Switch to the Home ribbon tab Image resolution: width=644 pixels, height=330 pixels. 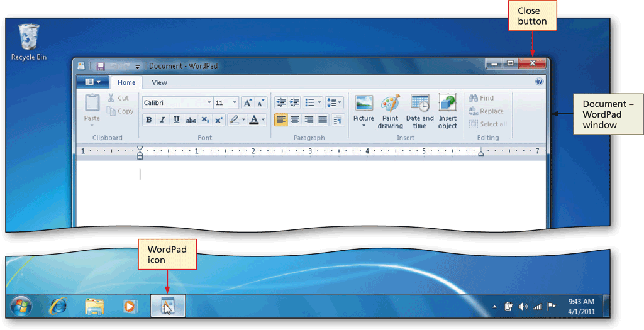(126, 82)
